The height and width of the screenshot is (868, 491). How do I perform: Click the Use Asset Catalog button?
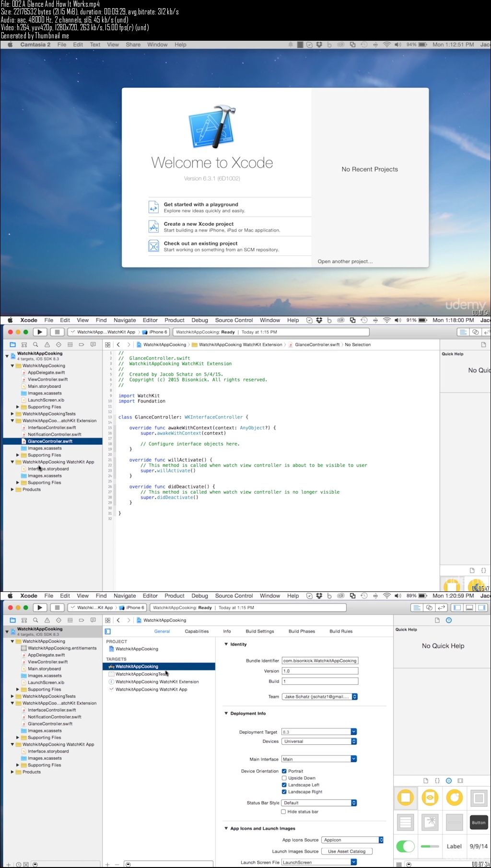pyautogui.click(x=347, y=851)
